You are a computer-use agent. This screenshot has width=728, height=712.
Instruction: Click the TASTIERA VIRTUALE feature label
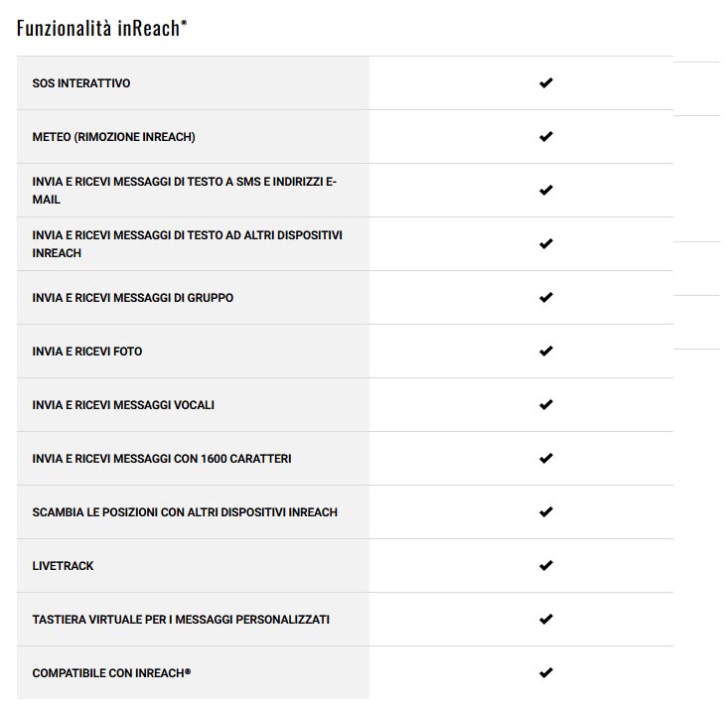coord(181,620)
